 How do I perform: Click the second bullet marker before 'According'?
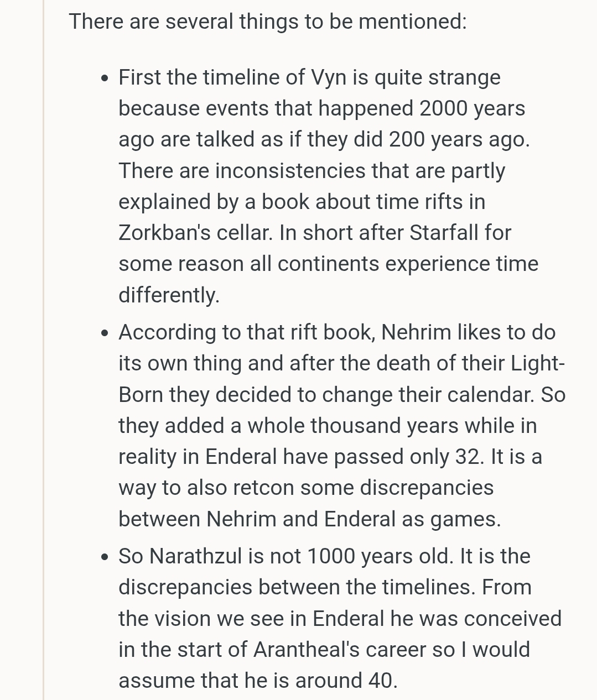105,333
